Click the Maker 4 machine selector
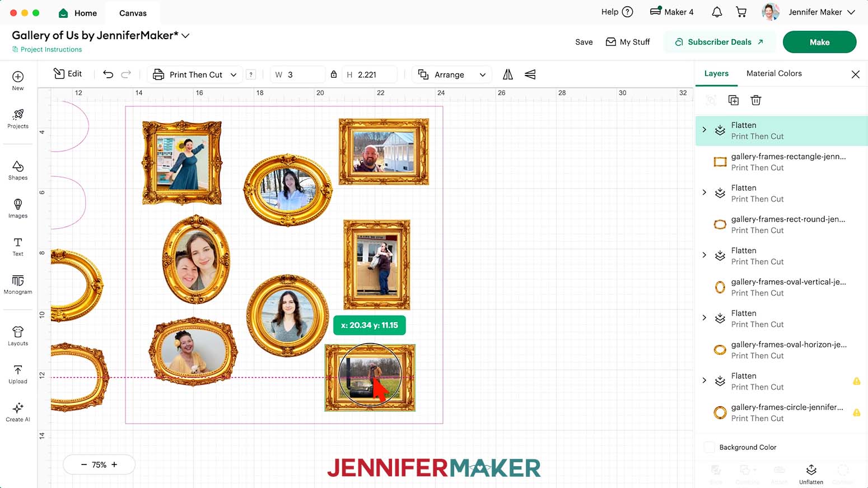This screenshot has height=488, width=868. 671,12
